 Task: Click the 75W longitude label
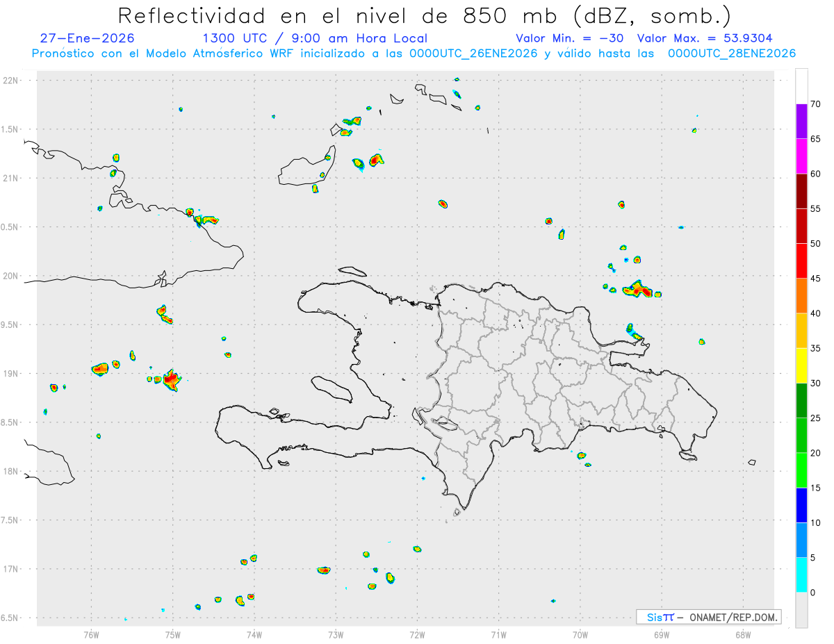173,635
